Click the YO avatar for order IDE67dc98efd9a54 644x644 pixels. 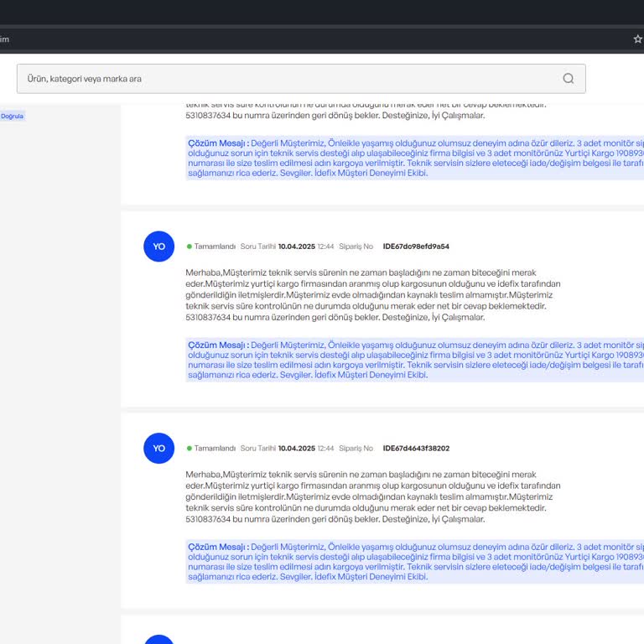click(x=159, y=247)
